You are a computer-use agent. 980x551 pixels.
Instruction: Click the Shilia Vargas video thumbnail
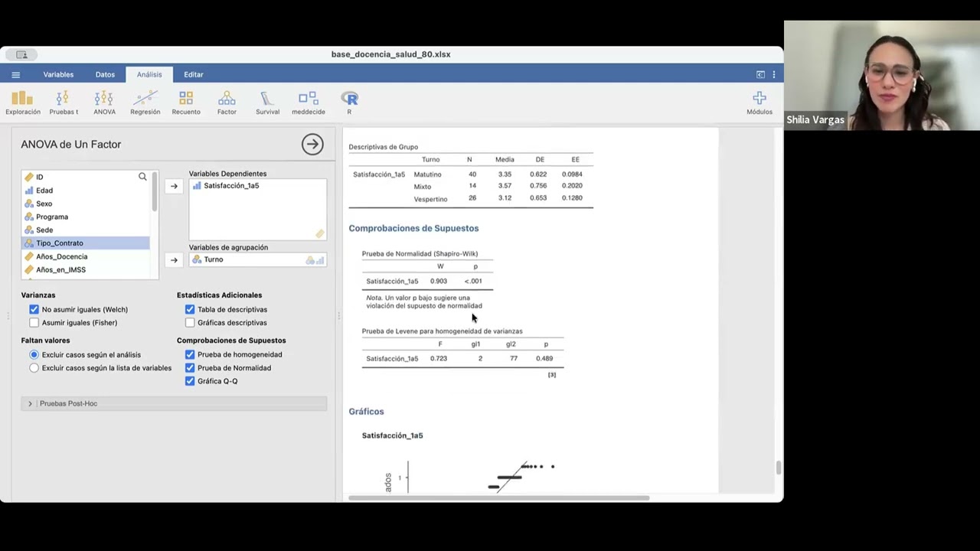[882, 75]
